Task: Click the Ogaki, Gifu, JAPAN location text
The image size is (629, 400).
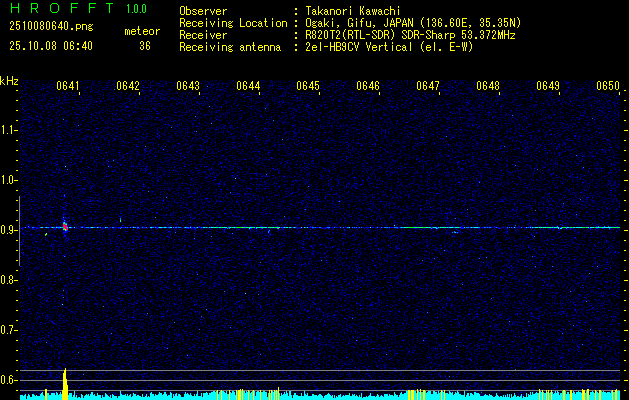Action: (x=413, y=23)
